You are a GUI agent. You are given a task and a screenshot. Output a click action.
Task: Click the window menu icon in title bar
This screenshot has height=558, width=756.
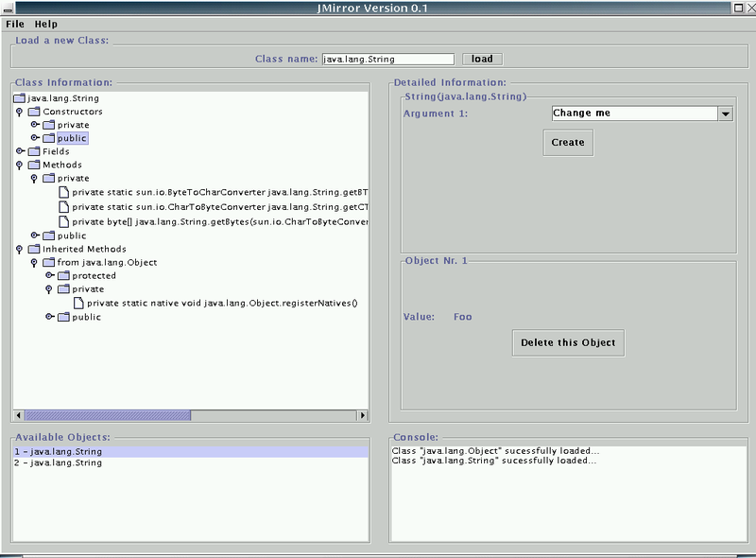8,8
